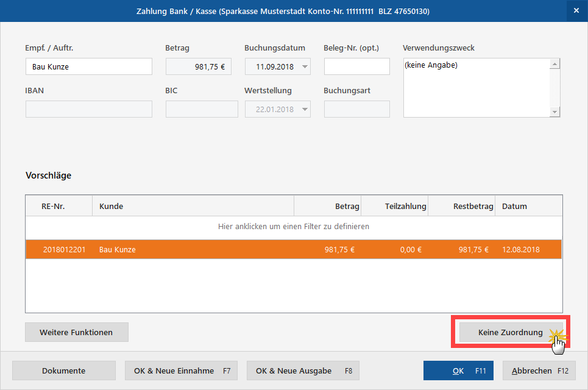Screen dimensions: 588x390
Task: Click the 0,00 € Teilzahlung cell
Action: [394, 250]
